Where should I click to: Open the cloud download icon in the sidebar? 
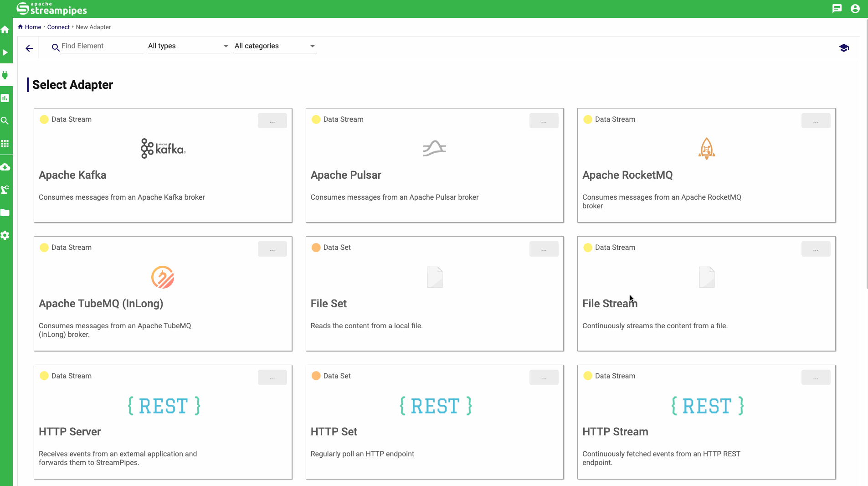coord(5,167)
